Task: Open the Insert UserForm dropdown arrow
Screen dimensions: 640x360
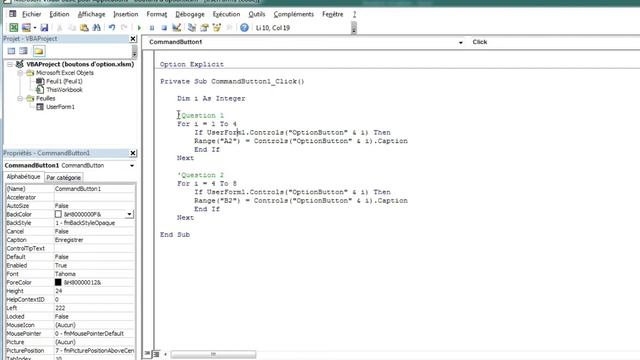Action: (35, 28)
